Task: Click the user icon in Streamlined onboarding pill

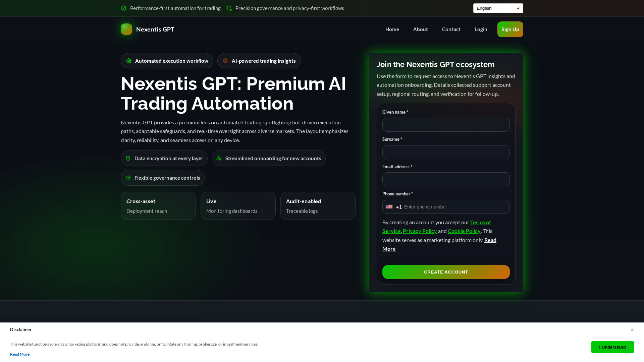Action: [219, 158]
